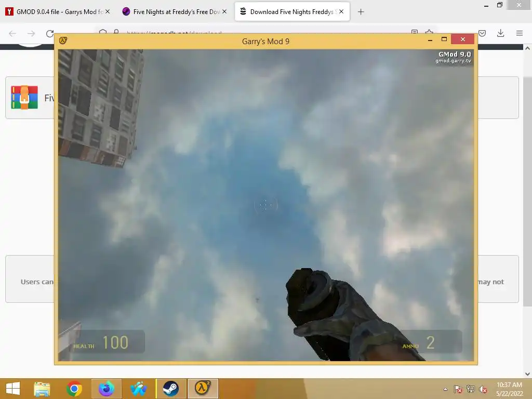The width and height of the screenshot is (532, 399).
Task: Click the muted volume tray icon
Action: 483,389
